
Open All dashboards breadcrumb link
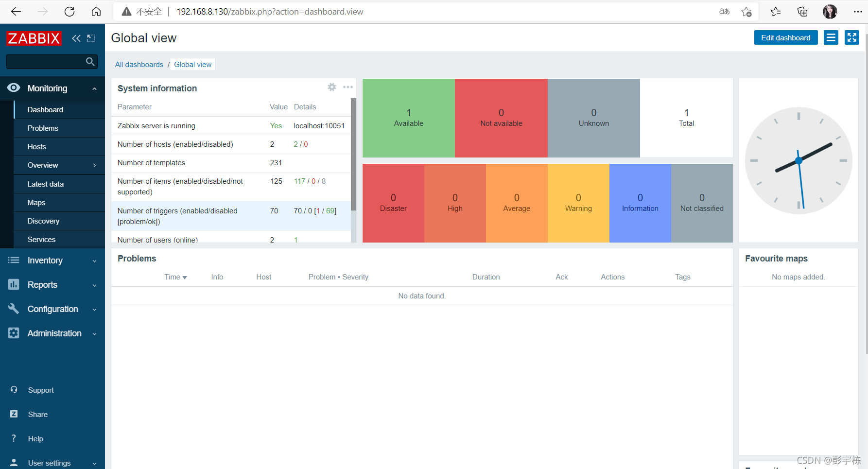[139, 65]
